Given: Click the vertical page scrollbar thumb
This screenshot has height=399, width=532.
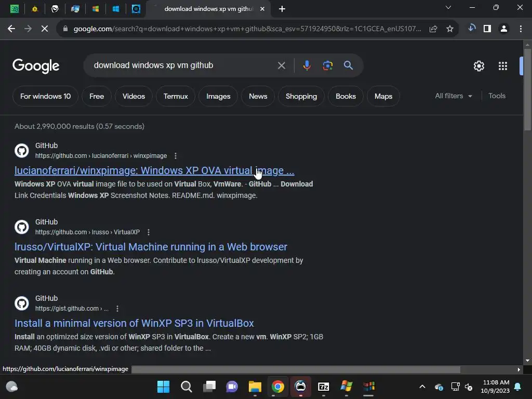Looking at the screenshot, I should pyautogui.click(x=527, y=89).
